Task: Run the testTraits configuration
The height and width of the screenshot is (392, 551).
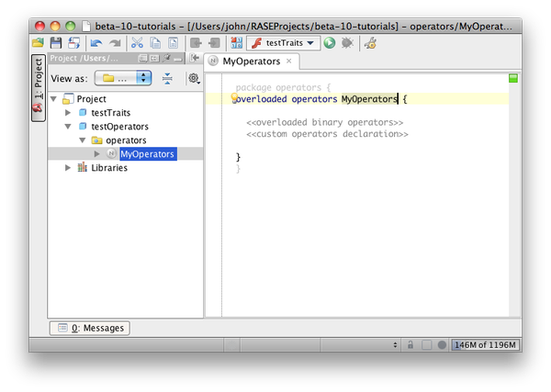Action: coord(330,43)
